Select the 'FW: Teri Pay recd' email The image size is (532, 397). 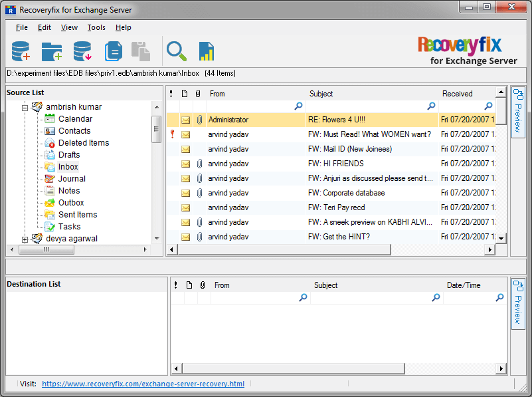(x=331, y=207)
